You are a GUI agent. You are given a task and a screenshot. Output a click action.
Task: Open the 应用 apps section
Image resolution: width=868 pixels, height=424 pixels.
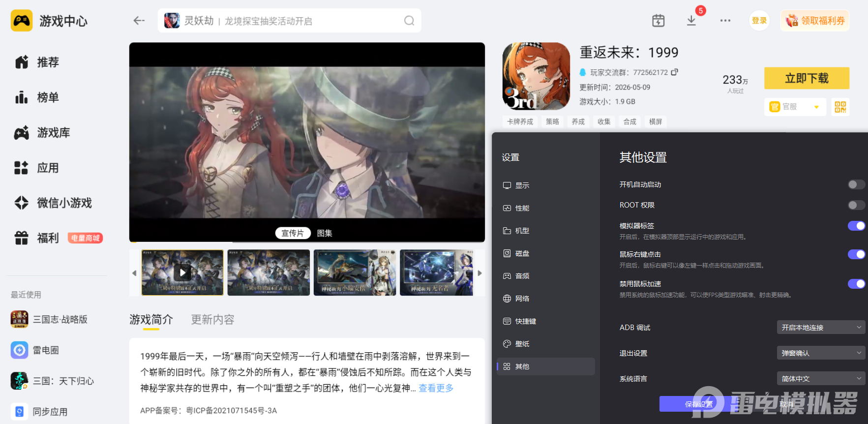tap(37, 168)
